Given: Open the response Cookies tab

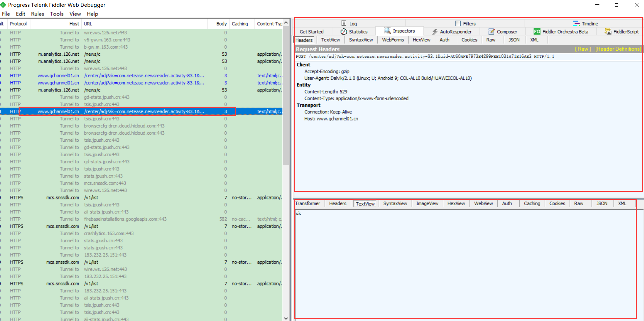Looking at the screenshot, I should 557,204.
